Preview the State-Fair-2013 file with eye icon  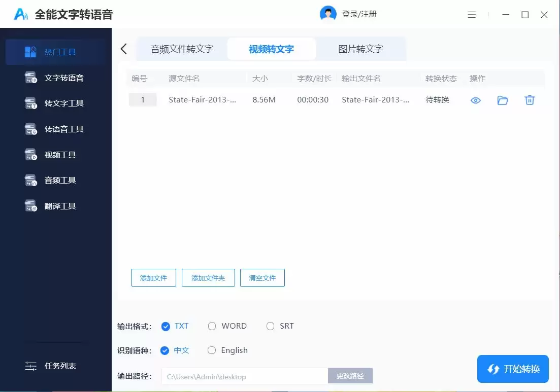coord(475,100)
